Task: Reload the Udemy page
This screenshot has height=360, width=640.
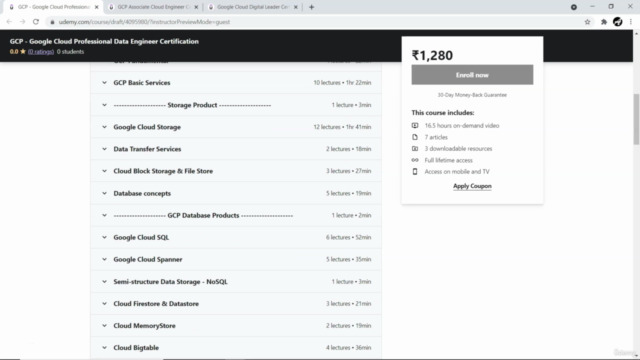Action: pyautogui.click(x=36, y=22)
